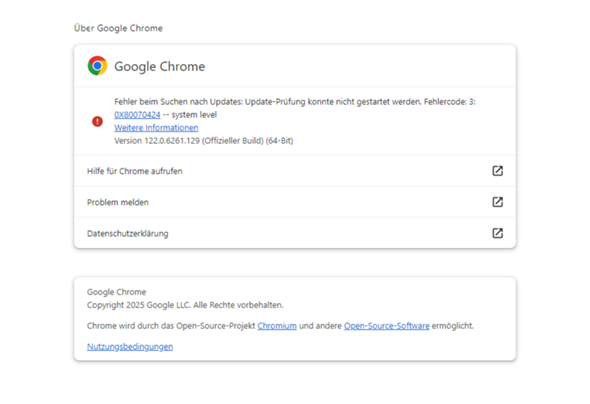Viewport: 590px width, 404px height.
Task: Click external link icon beside Problem melden
Action: [497, 202]
